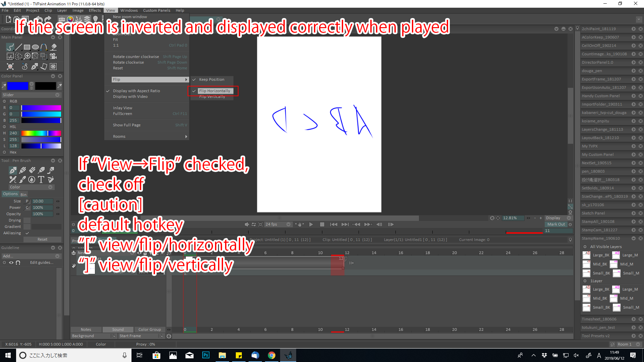Click the black background color swatch
644x362 pixels.
pyautogui.click(x=45, y=86)
